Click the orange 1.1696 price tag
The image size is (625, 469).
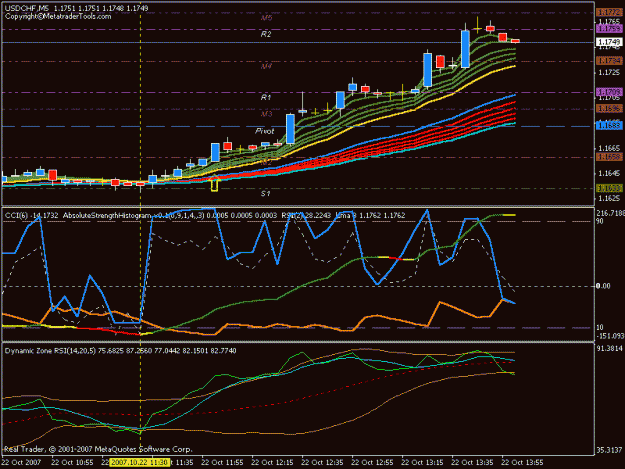(x=609, y=108)
